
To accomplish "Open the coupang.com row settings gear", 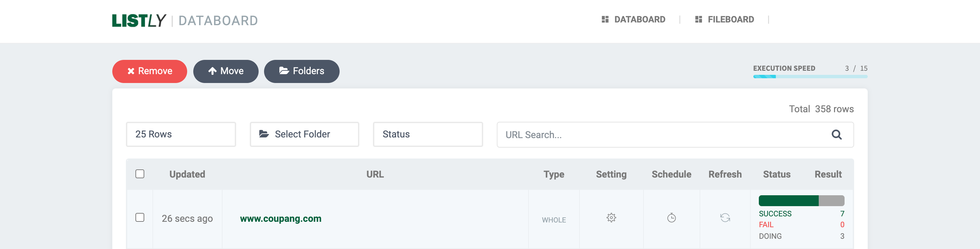I will click(611, 218).
